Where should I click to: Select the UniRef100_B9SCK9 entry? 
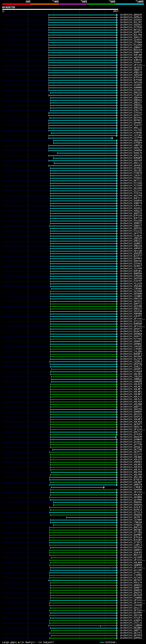pyautogui.click(x=131, y=50)
